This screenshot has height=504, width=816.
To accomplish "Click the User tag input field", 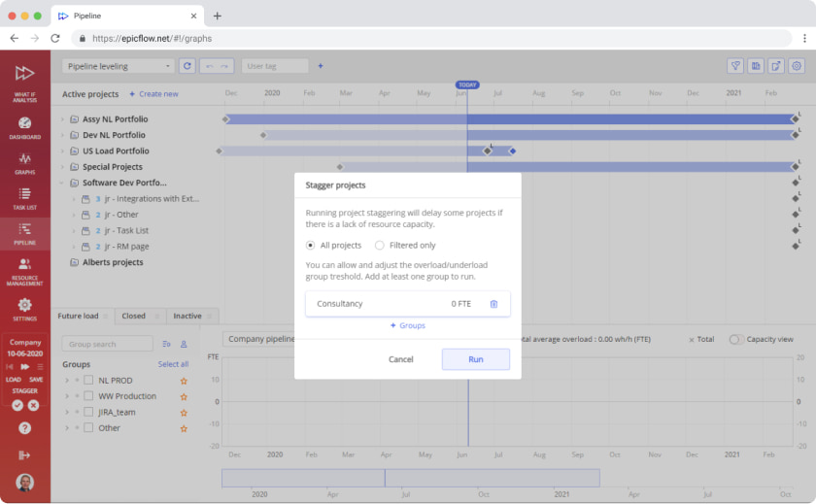I will tap(275, 66).
